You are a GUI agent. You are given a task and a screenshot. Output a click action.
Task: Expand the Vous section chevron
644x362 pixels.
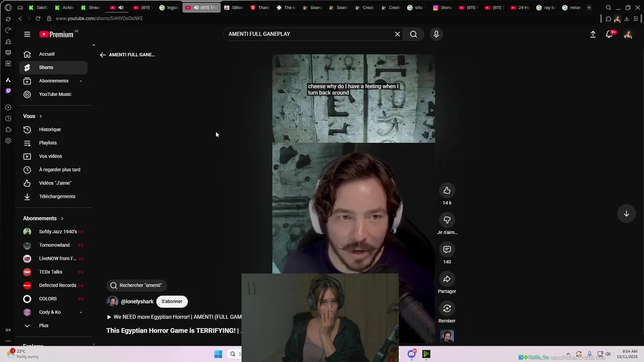pyautogui.click(x=41, y=116)
